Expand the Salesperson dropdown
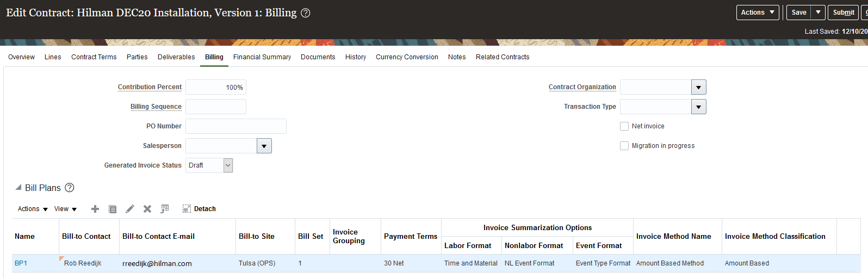 (x=264, y=146)
